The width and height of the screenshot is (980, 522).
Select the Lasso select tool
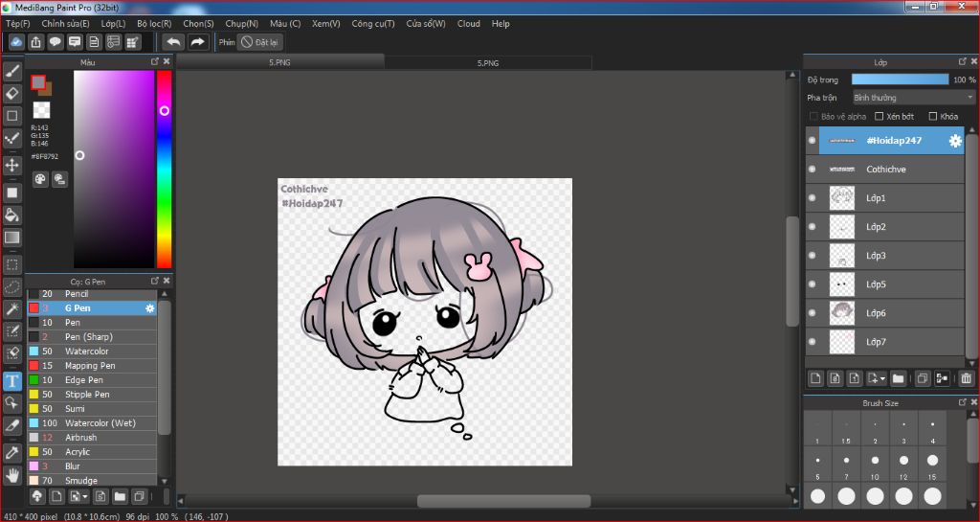(11, 287)
